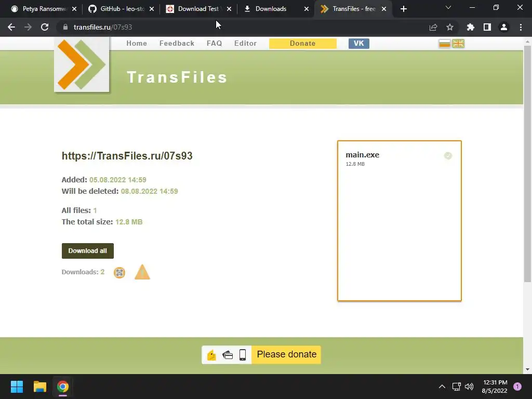Open the tab search dropdown arrow

[x=448, y=7]
